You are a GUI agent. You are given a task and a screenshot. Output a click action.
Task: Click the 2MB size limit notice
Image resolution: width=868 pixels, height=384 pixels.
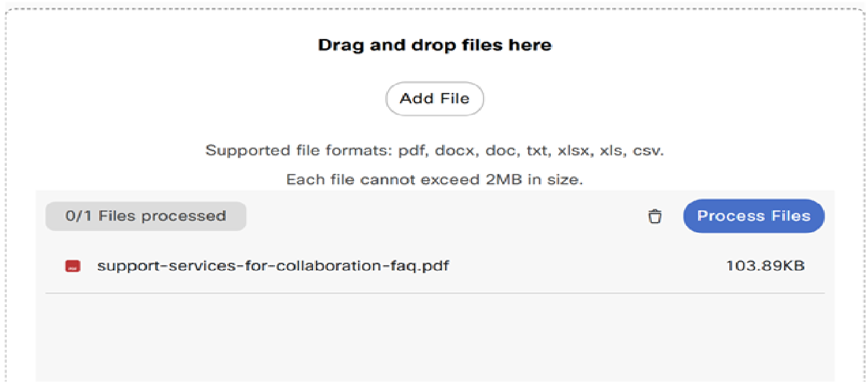[434, 179]
